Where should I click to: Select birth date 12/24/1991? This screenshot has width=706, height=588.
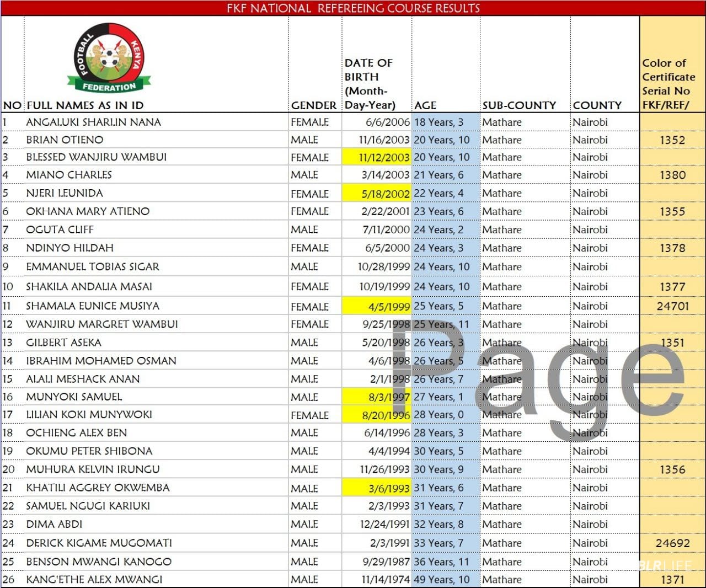pos(384,524)
